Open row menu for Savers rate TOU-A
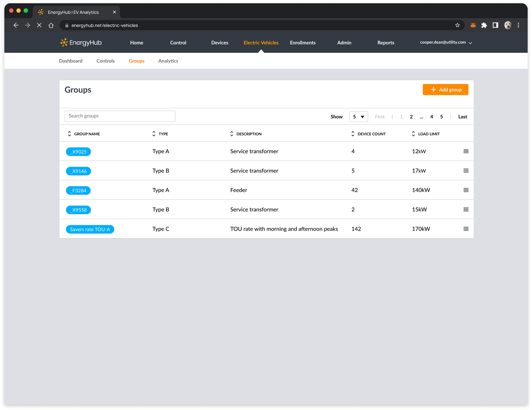Image resolution: width=532 pixels, height=410 pixels. click(465, 229)
